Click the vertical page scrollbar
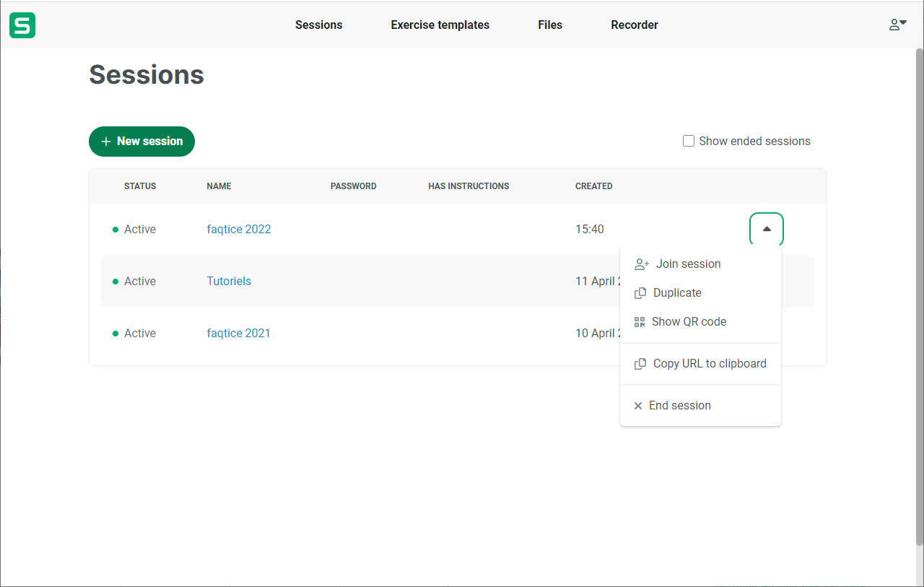 (x=919, y=289)
